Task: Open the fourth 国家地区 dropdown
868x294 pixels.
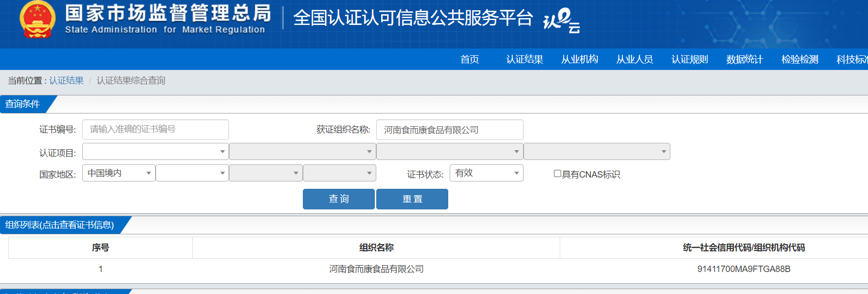Action: [340, 173]
